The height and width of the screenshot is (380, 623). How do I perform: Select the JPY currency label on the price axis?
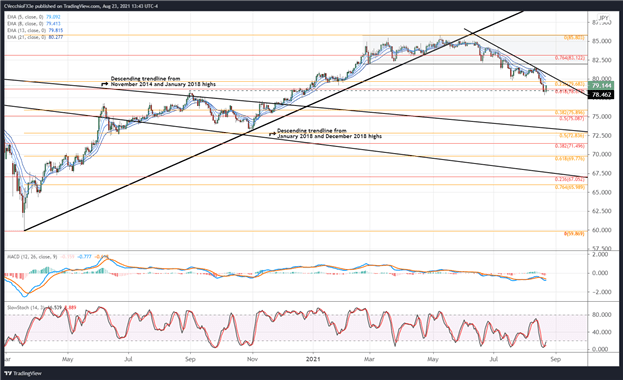pos(603,18)
